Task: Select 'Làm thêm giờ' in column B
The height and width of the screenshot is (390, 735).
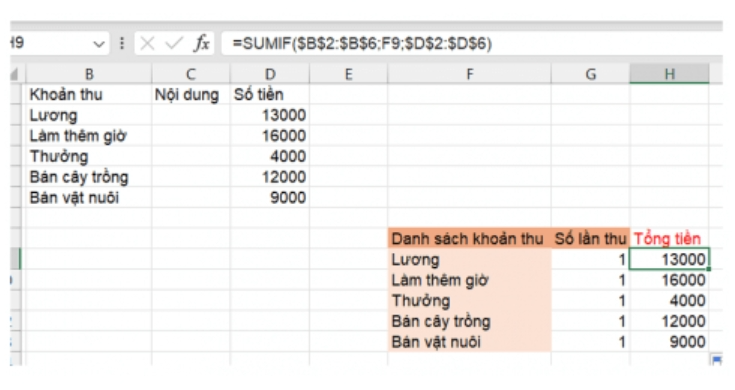Action: tap(89, 135)
